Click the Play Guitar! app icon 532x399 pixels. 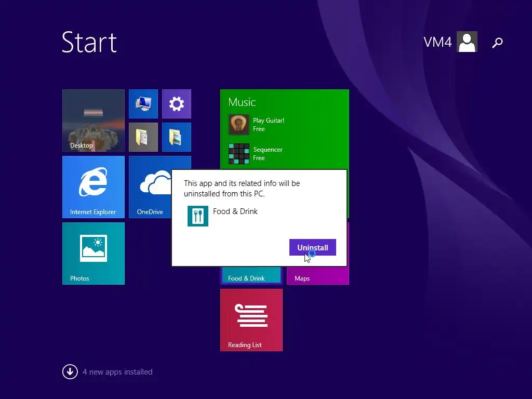[x=239, y=125]
